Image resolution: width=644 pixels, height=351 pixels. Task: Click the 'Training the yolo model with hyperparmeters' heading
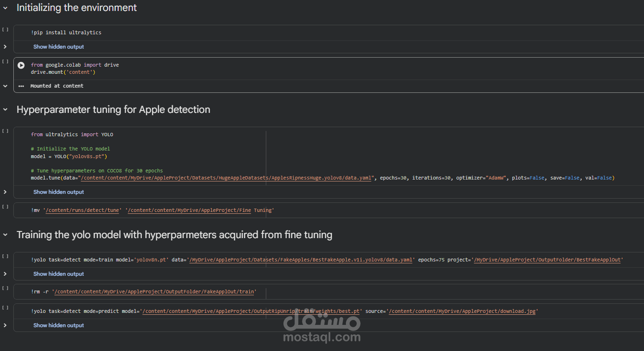click(174, 235)
